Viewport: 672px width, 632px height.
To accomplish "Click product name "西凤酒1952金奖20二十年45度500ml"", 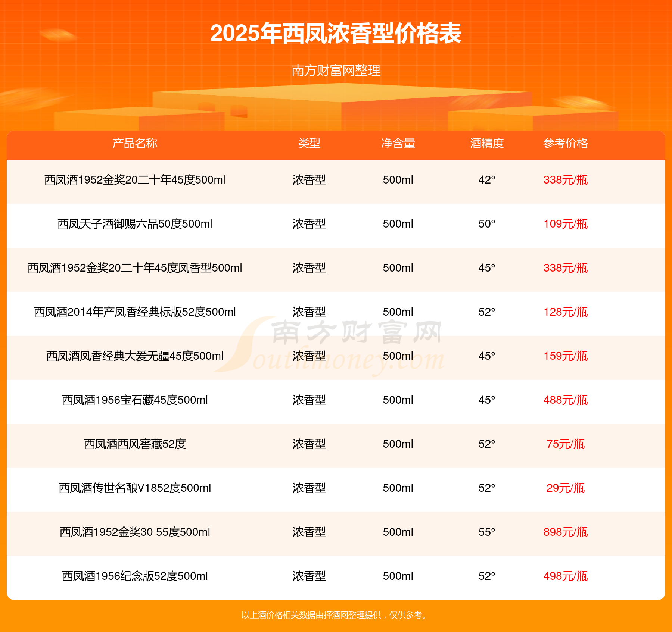I will click(135, 180).
